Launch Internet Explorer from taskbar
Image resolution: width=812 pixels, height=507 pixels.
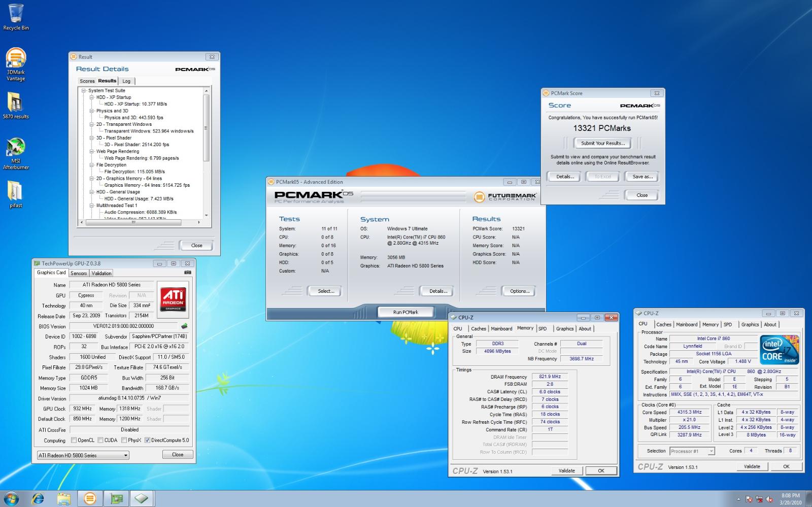click(x=37, y=499)
